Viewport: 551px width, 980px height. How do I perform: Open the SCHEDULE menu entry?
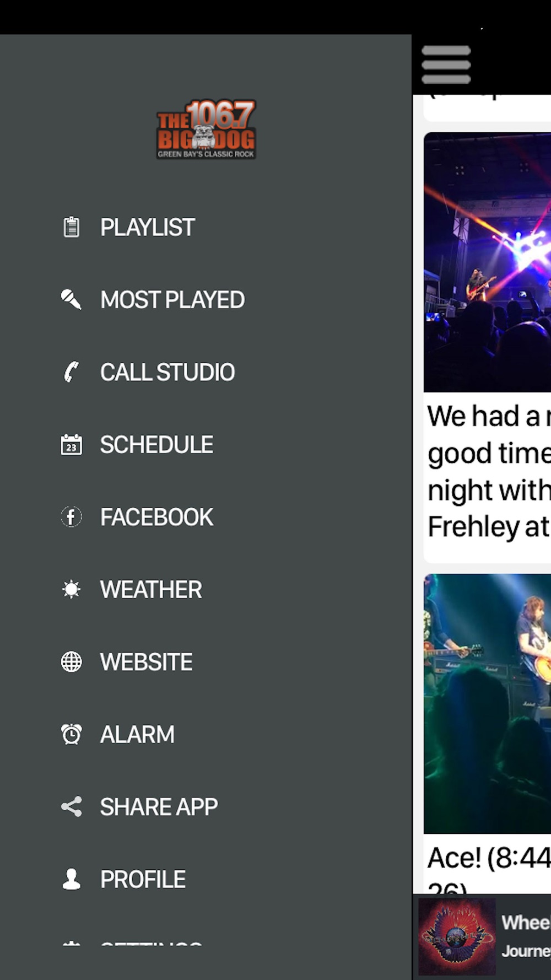156,444
